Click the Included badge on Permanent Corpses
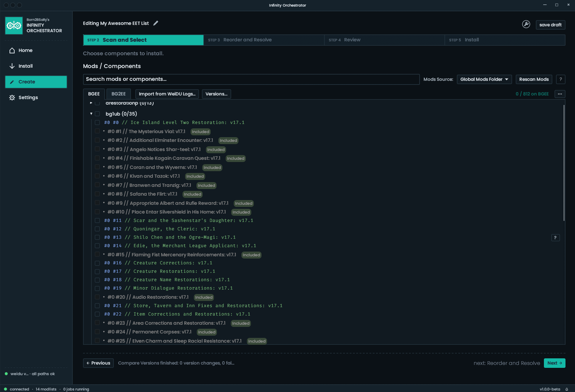575x392 pixels. (207, 332)
